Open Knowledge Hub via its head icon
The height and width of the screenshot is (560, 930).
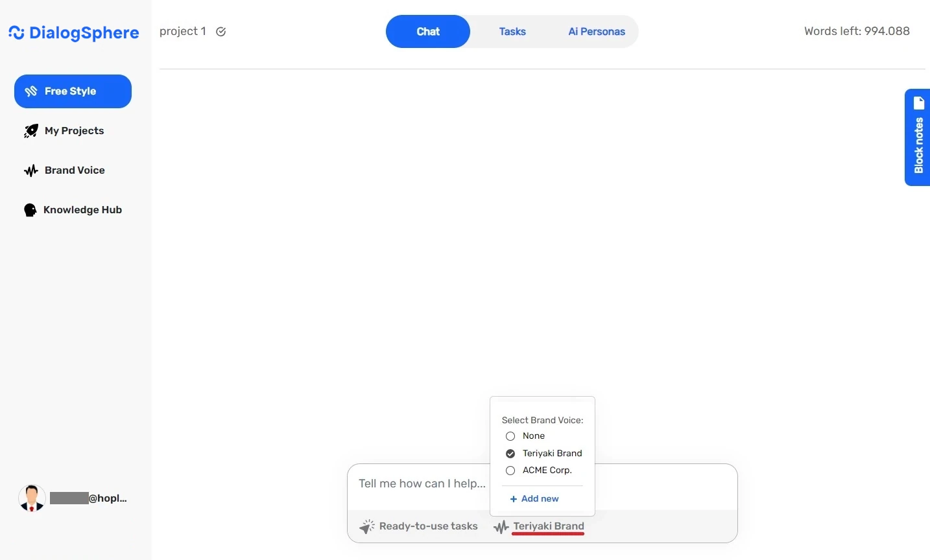30,210
